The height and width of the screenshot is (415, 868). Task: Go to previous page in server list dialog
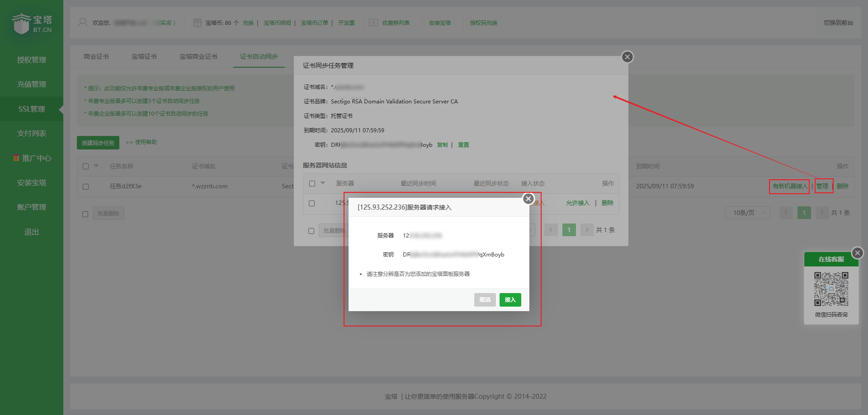coord(551,230)
